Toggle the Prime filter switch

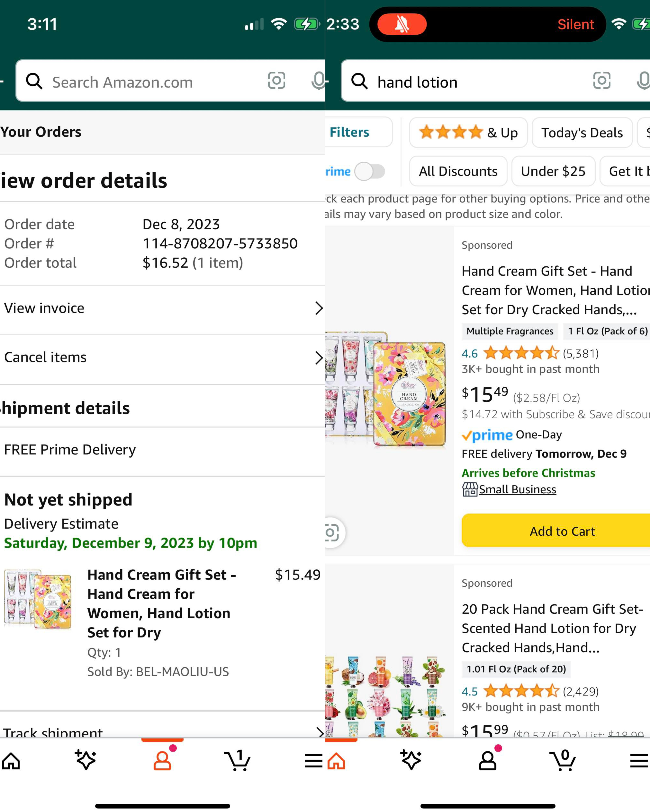370,172
